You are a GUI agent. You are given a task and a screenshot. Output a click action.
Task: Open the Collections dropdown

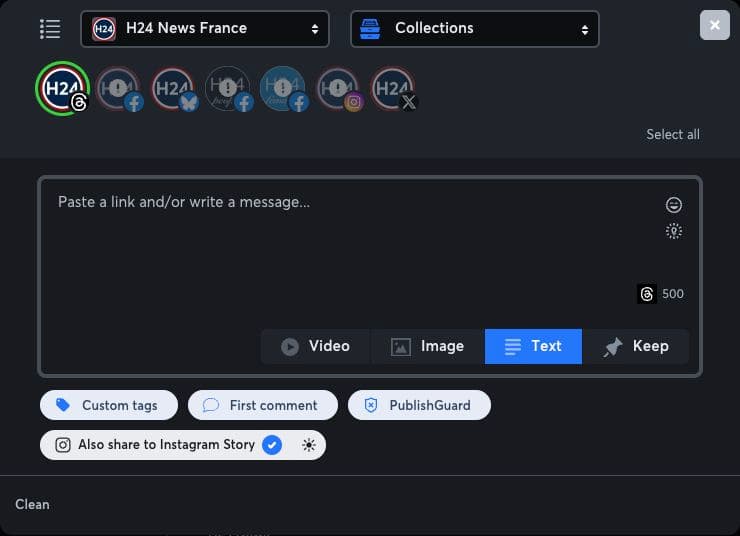(x=475, y=29)
